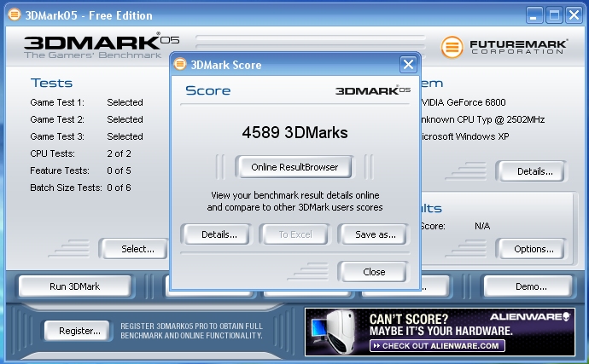The height and width of the screenshot is (364, 589).
Task: Click the '4589 3DMarks' score text
Action: (294, 132)
